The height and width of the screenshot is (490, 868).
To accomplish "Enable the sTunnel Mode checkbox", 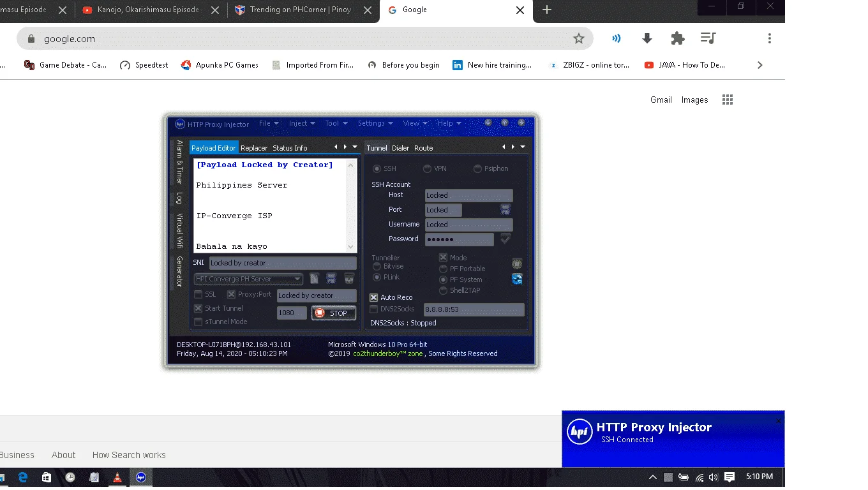I will 198,322.
